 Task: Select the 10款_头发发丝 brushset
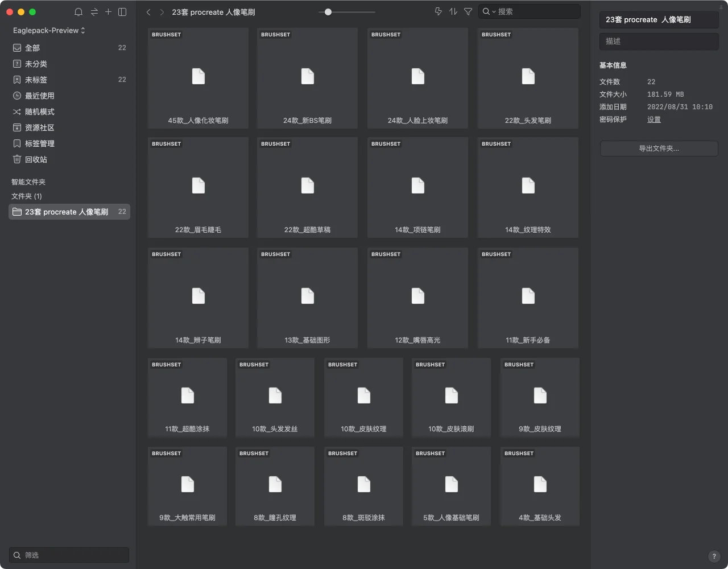pos(275,397)
